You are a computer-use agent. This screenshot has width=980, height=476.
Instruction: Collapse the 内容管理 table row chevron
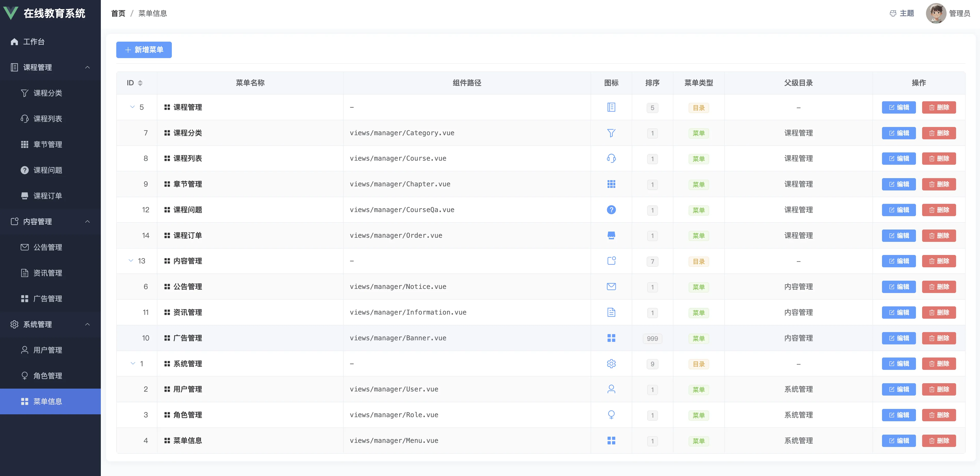[x=131, y=261]
